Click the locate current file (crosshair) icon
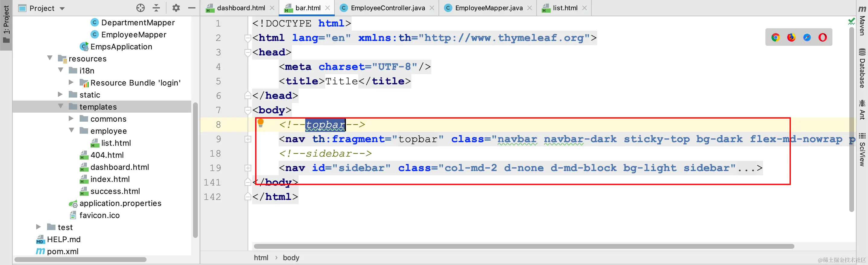 pos(141,8)
